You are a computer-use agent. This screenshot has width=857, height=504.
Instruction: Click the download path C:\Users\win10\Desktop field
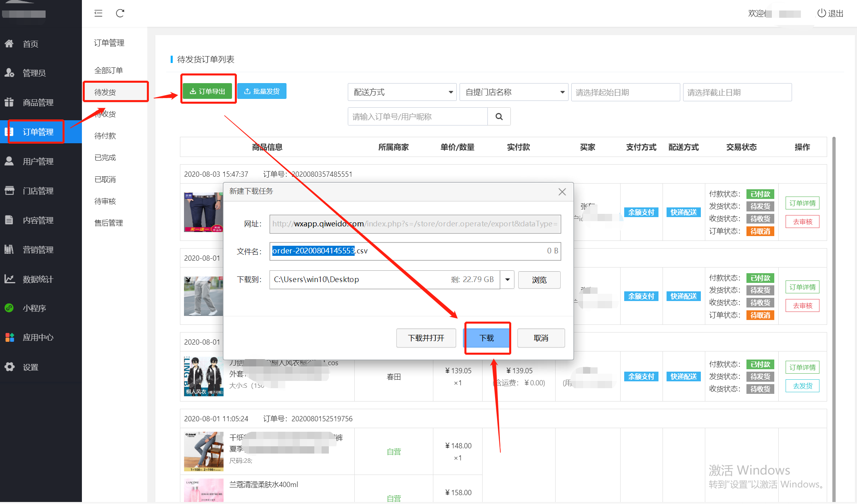(x=385, y=280)
